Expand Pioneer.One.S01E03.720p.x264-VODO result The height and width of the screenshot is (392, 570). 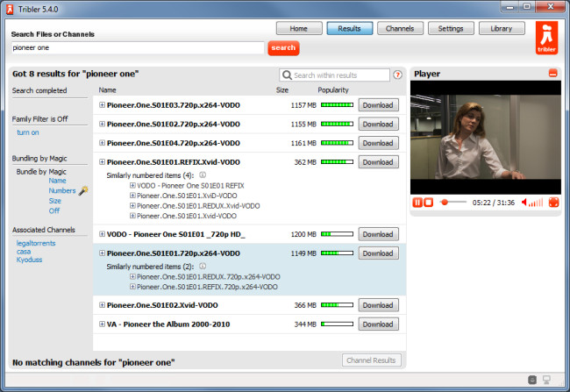[102, 105]
